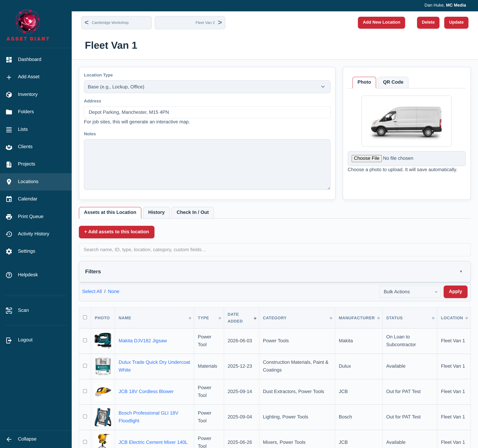Image resolution: width=478 pixels, height=448 pixels.
Task: Check the JCB 18V Cordless Blower row
Action: pyautogui.click(x=85, y=391)
